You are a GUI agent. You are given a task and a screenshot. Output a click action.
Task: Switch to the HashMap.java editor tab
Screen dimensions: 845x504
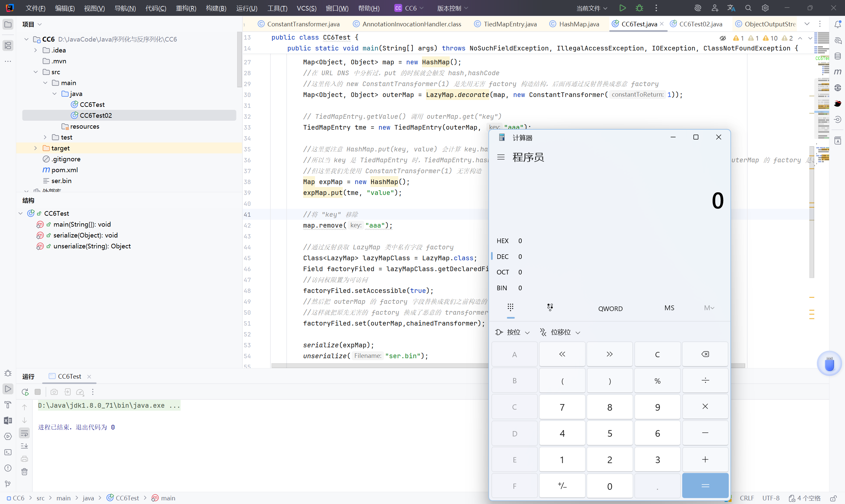579,24
